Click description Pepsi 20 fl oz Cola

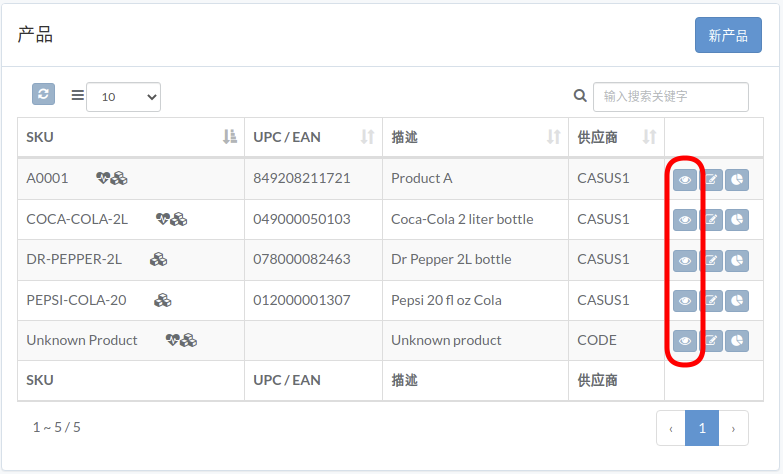pyautogui.click(x=446, y=300)
